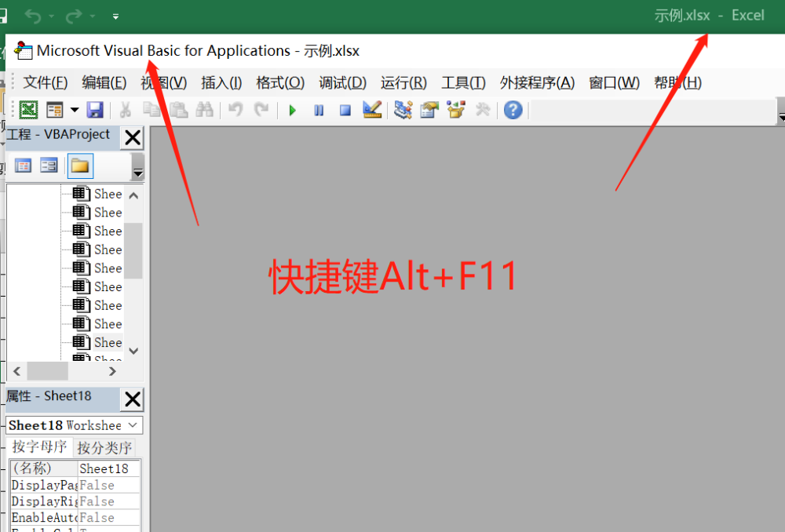Switch to the 按分类序 tab
Viewport: 785px width, 532px height.
click(104, 447)
